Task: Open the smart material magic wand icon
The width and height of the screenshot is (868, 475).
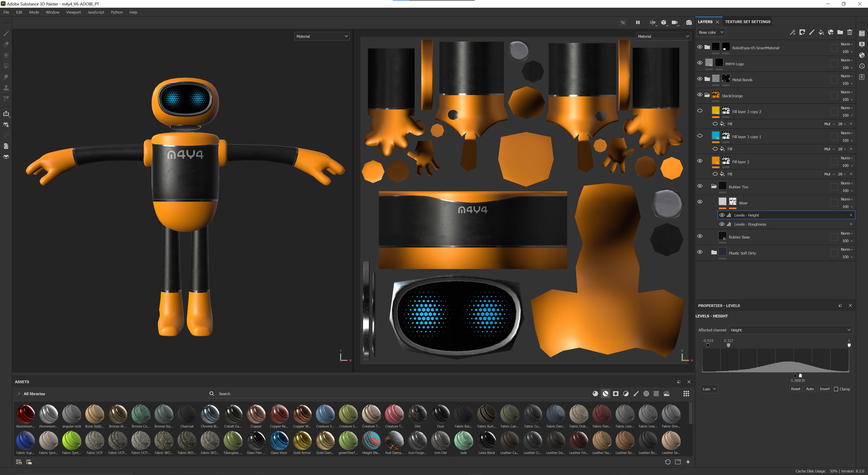Action: pyautogui.click(x=793, y=32)
